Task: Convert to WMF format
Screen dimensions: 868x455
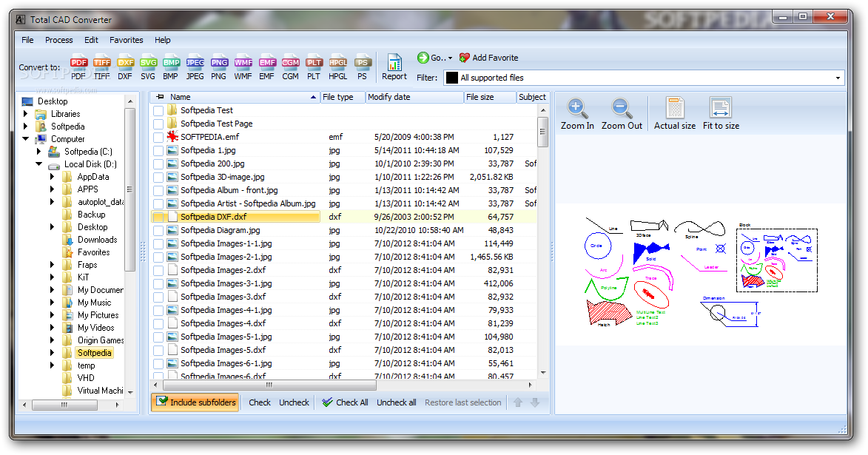Action: pos(243,69)
